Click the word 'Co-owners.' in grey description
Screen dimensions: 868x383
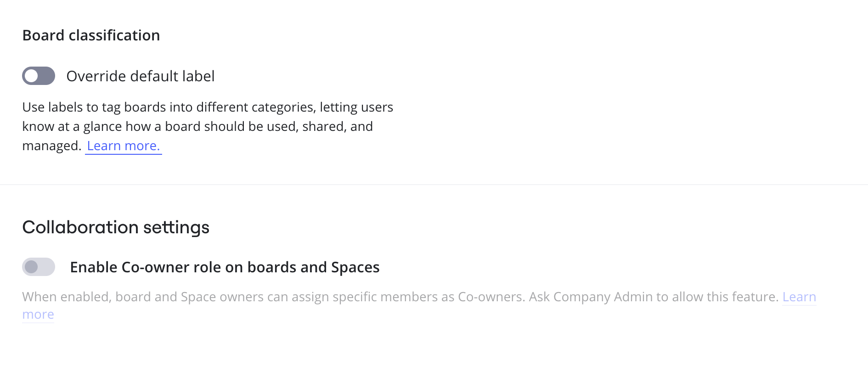pos(491,297)
